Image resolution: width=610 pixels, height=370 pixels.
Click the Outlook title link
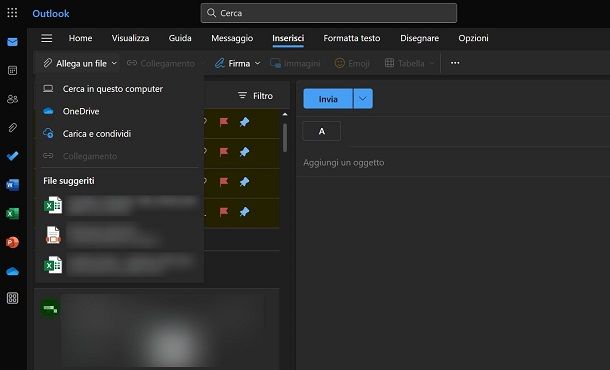[51, 13]
